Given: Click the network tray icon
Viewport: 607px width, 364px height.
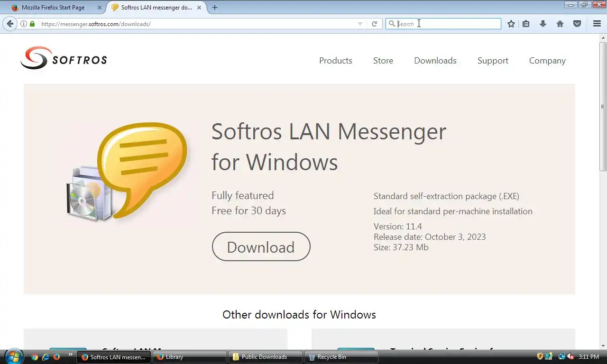Looking at the screenshot, I should [x=561, y=356].
